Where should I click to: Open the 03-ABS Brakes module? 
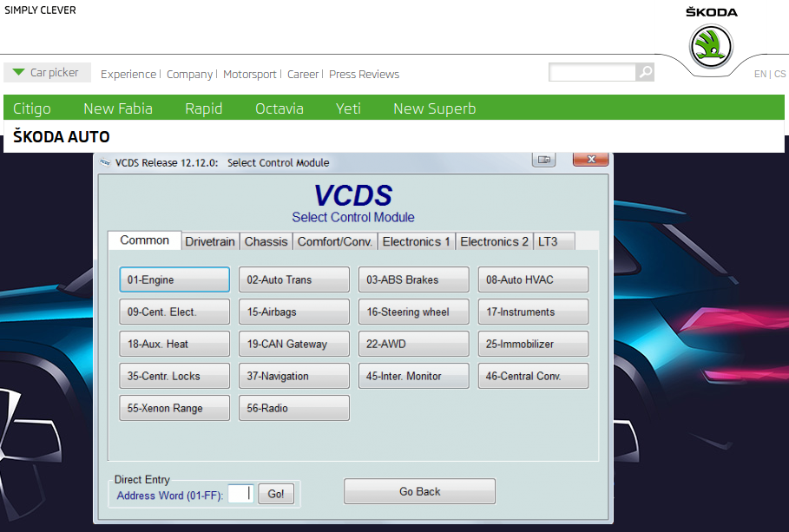pos(413,279)
